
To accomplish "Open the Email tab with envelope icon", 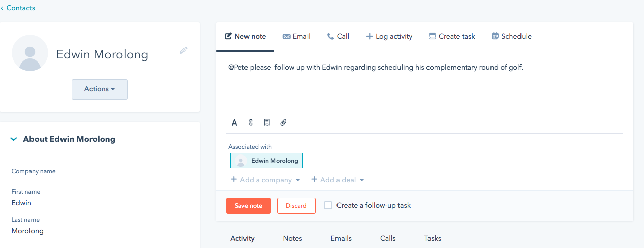I will (296, 36).
